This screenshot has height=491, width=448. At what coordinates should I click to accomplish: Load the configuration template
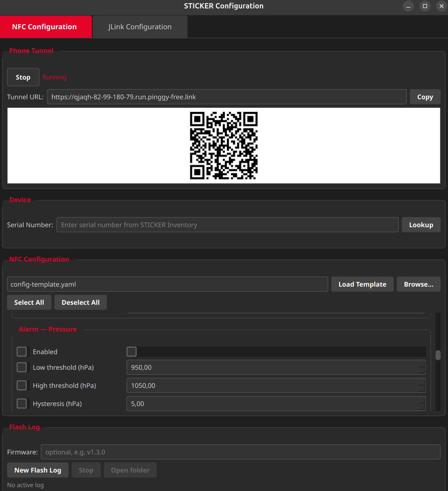(x=362, y=284)
